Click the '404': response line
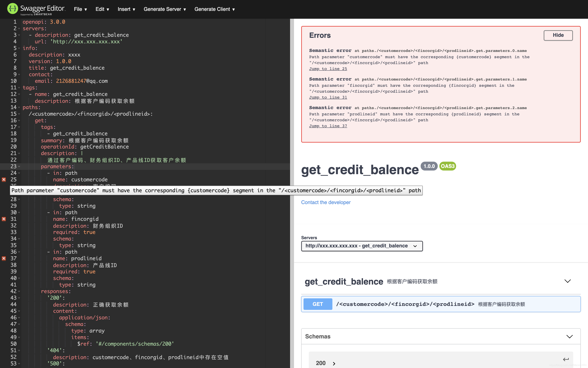 (56, 350)
